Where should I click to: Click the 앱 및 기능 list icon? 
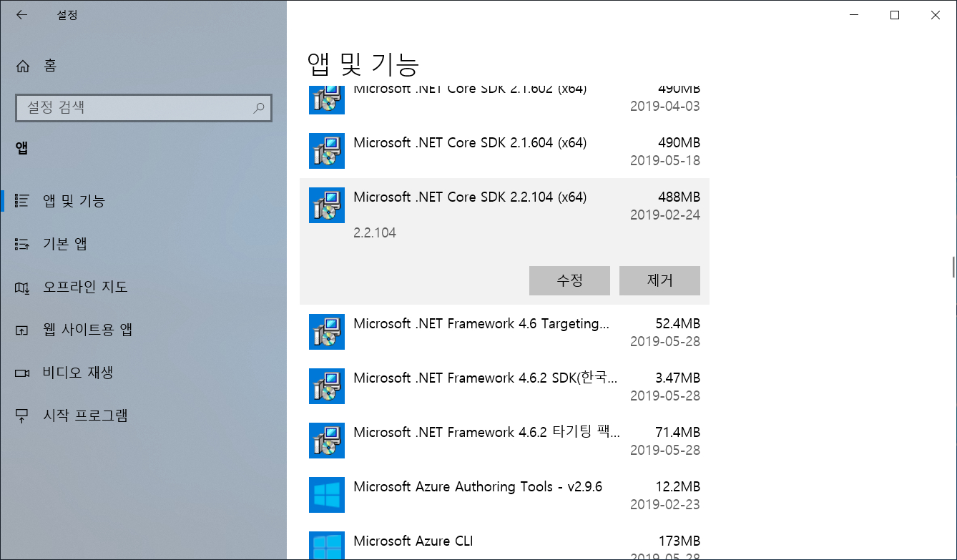coord(22,201)
